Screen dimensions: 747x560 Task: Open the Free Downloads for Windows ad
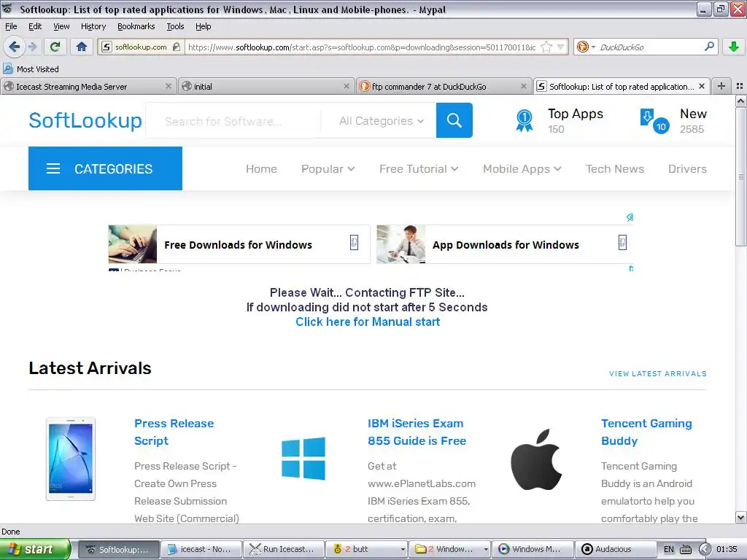point(239,244)
